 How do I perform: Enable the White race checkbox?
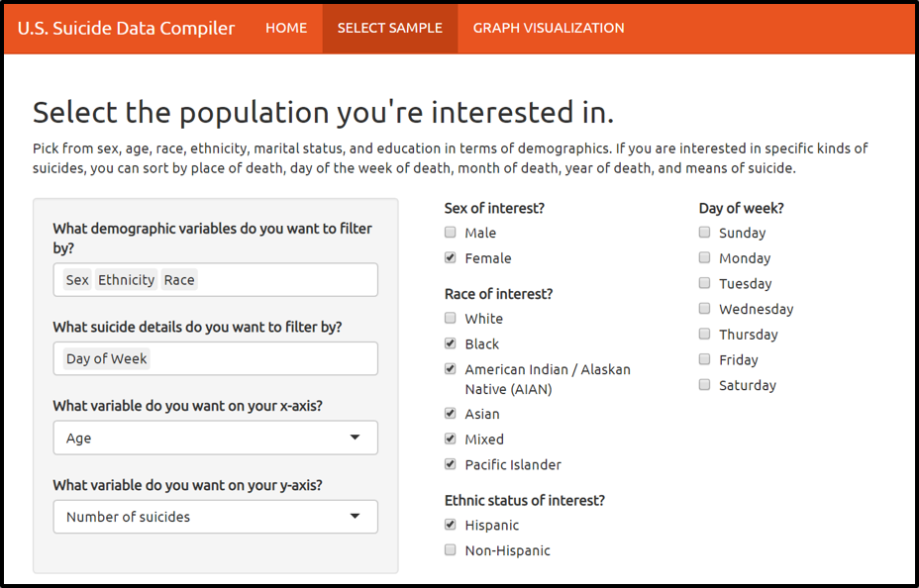point(451,319)
